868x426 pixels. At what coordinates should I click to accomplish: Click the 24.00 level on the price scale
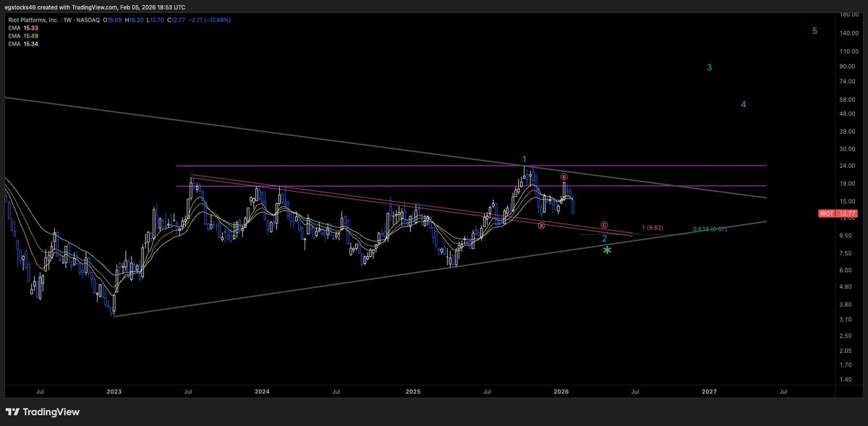(847, 166)
